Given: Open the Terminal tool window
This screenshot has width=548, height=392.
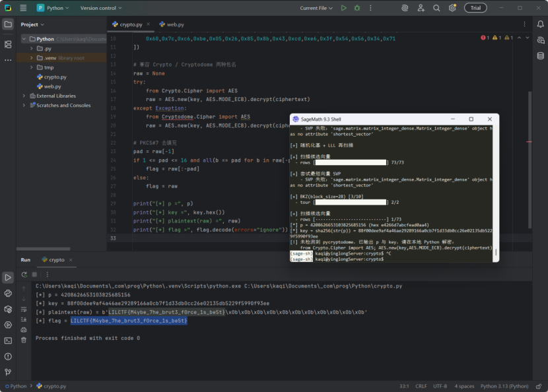Looking at the screenshot, I should (x=8, y=341).
